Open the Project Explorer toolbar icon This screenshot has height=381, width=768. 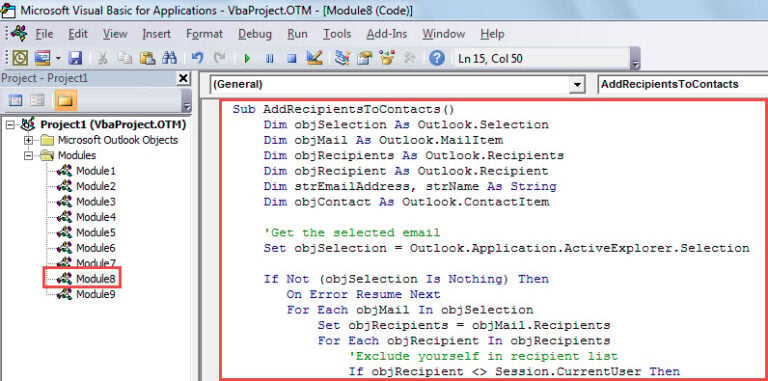(x=342, y=58)
